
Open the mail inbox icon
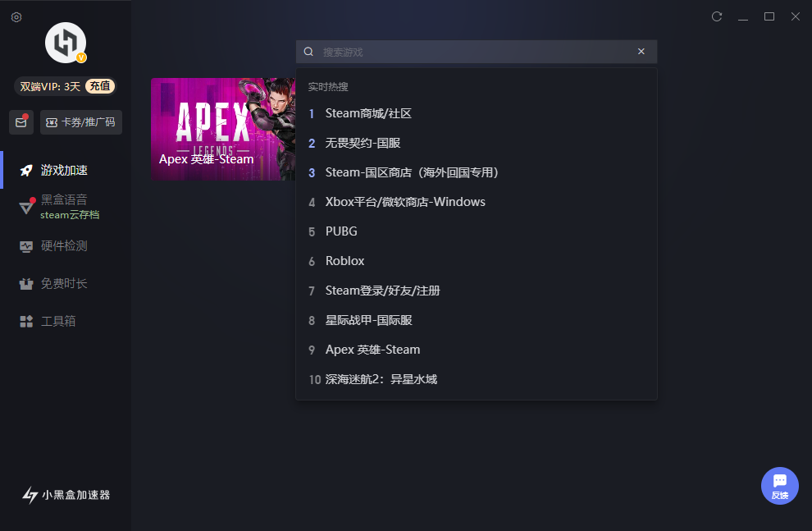[x=21, y=122]
